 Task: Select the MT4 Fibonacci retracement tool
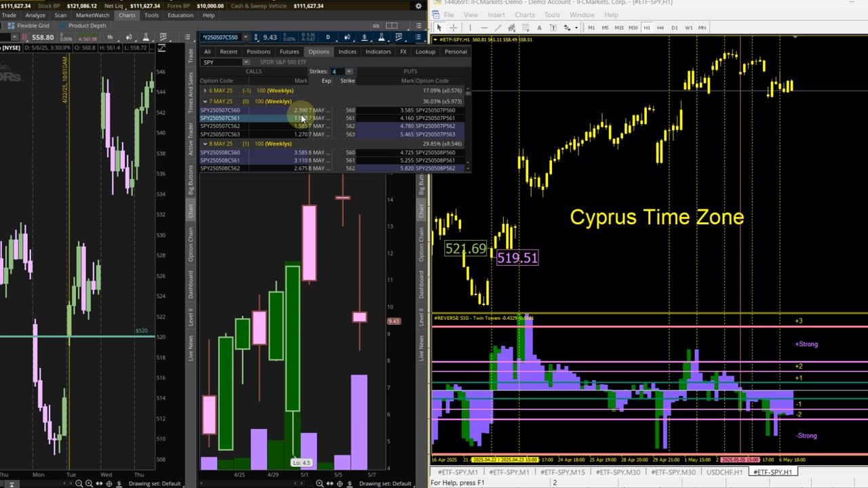click(x=526, y=28)
